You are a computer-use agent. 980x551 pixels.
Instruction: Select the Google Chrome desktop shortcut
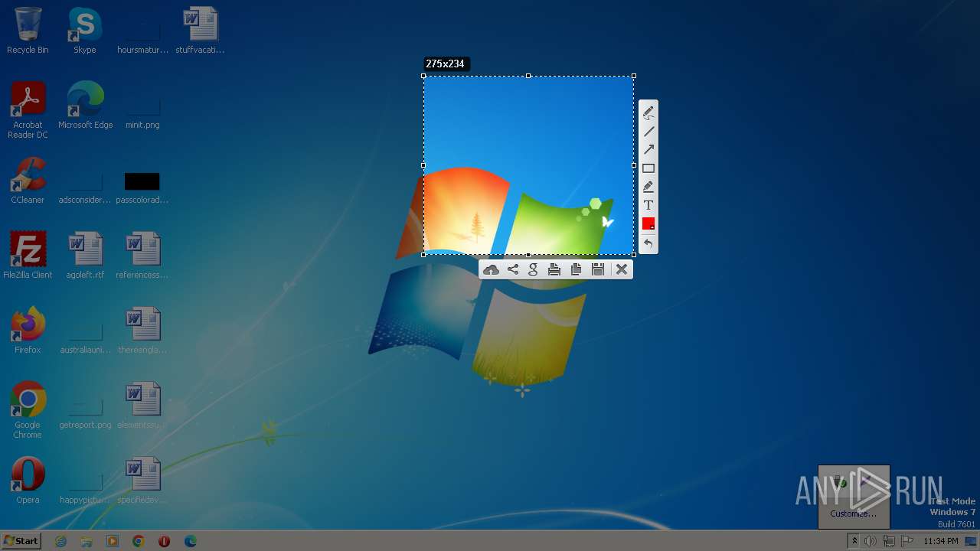[x=28, y=410]
